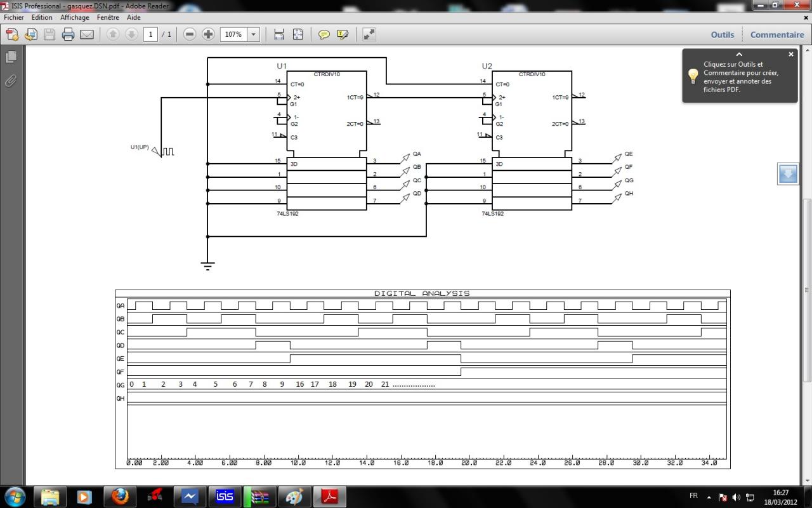This screenshot has height=508, width=812.
Task: Send the file using the envelope icon
Action: coord(87,34)
